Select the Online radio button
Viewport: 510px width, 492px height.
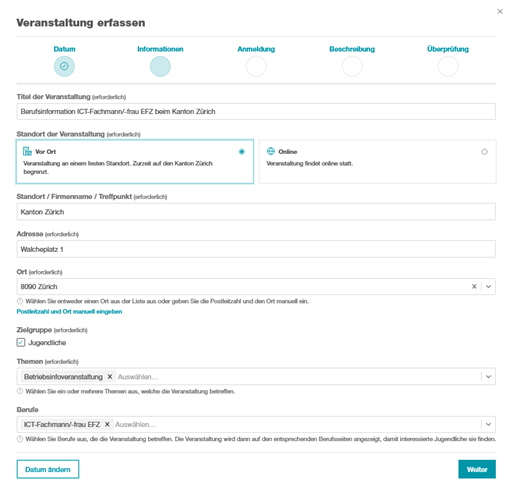pyautogui.click(x=484, y=152)
